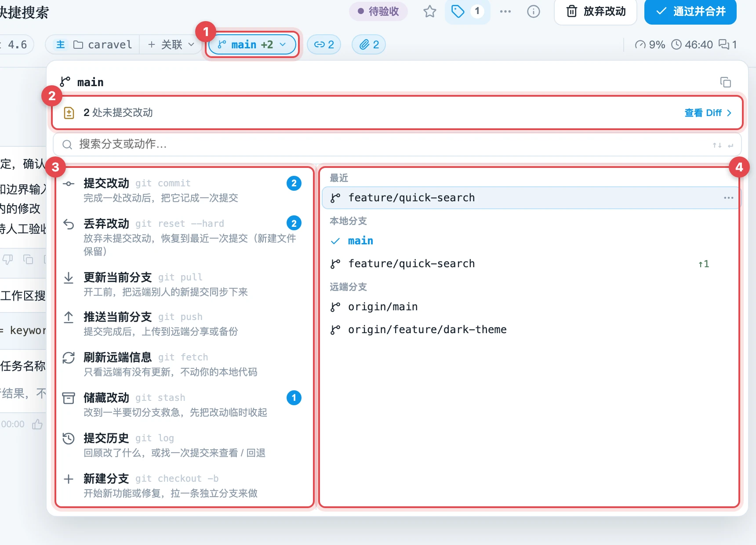Click the thumbs-down icon in chat
Viewport: 756px width, 545px height.
[x=7, y=259]
